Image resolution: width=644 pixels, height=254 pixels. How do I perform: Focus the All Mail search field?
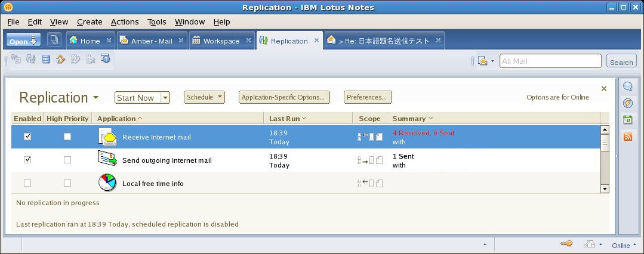tap(550, 61)
